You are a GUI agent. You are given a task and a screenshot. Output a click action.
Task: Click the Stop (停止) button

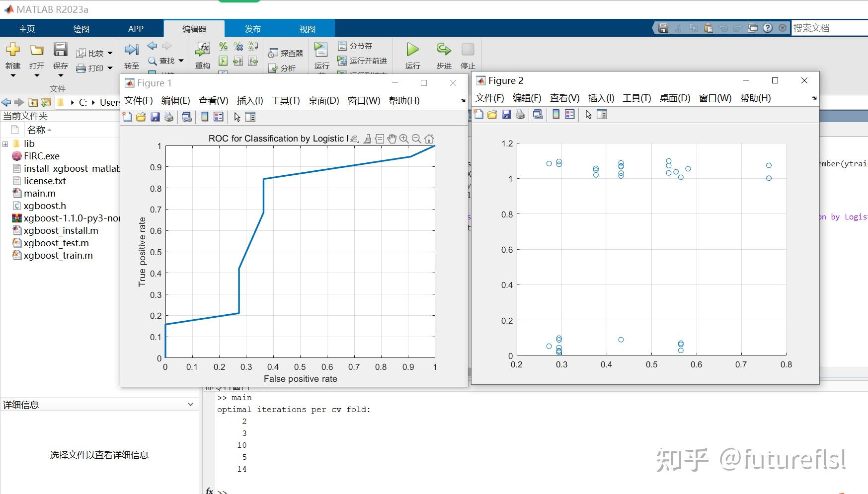coord(468,49)
